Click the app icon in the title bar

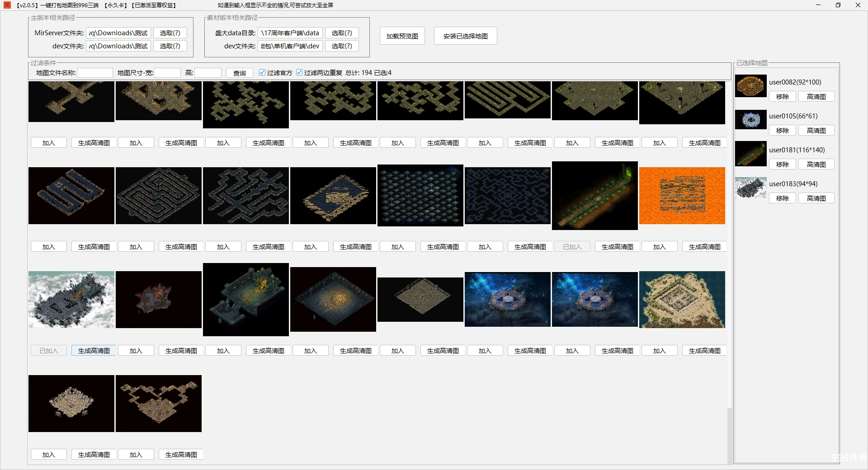tap(7, 5)
